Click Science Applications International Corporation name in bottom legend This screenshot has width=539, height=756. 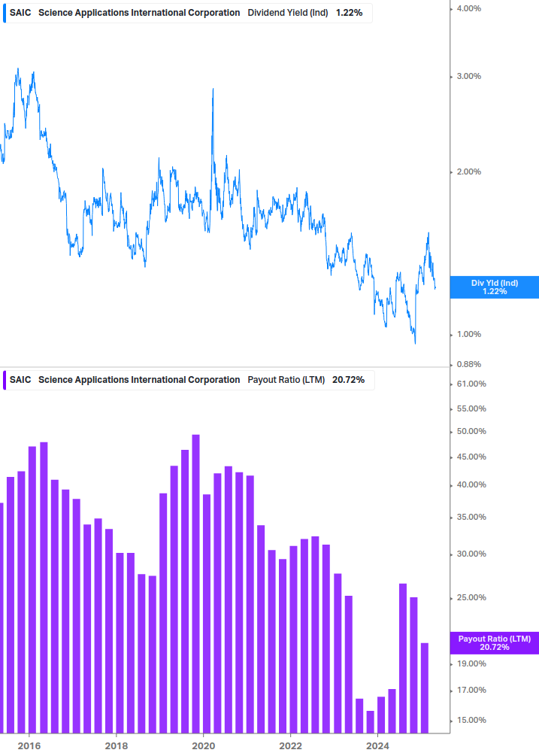139,380
